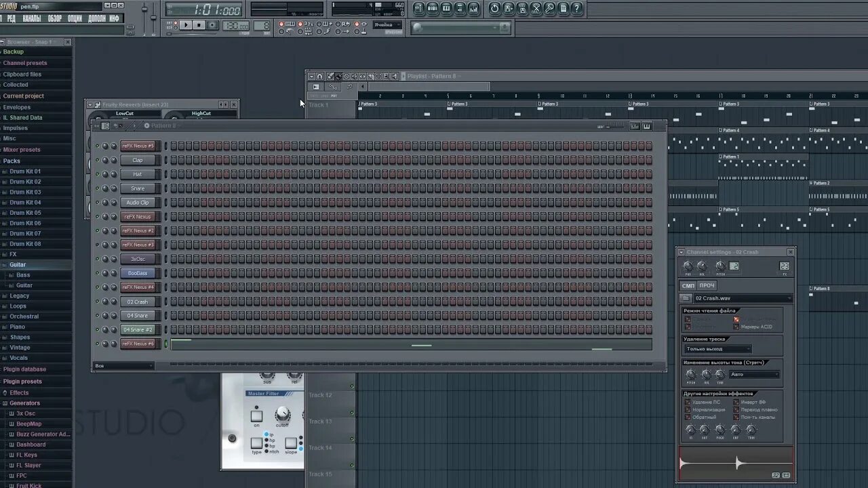Image resolution: width=868 pixels, height=488 pixels.
Task: Switch to the СМП tab in Channel settings
Action: (x=688, y=286)
